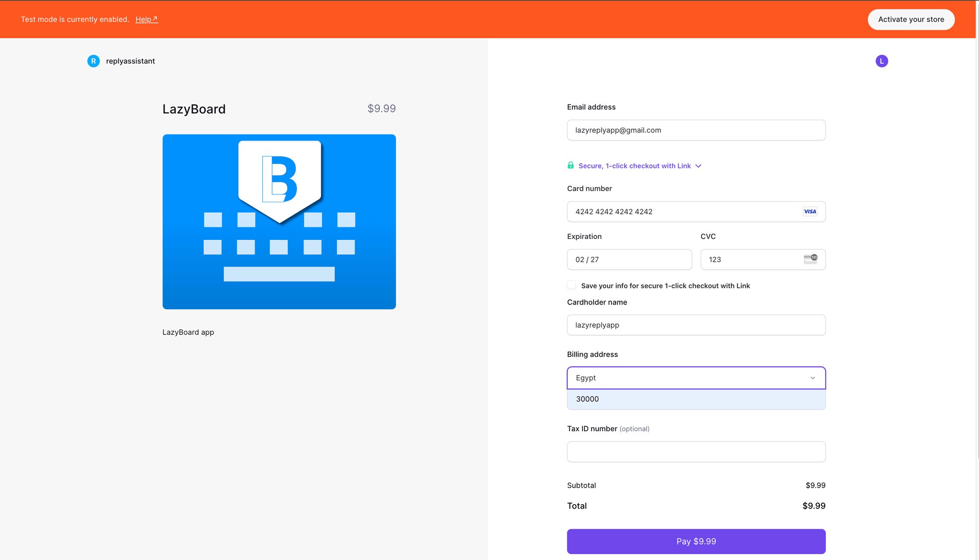Click the billing country dropdown chevron
Viewport: 979px width, 560px height.
point(813,378)
